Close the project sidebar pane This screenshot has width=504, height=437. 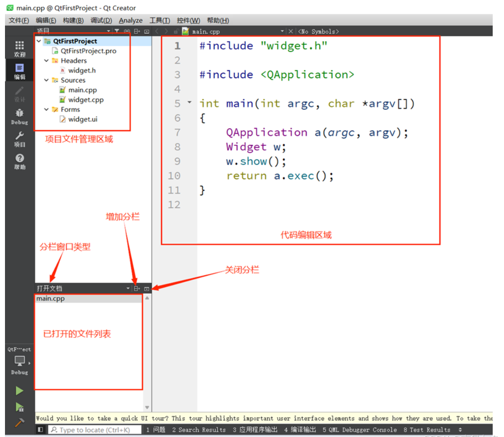(x=147, y=31)
